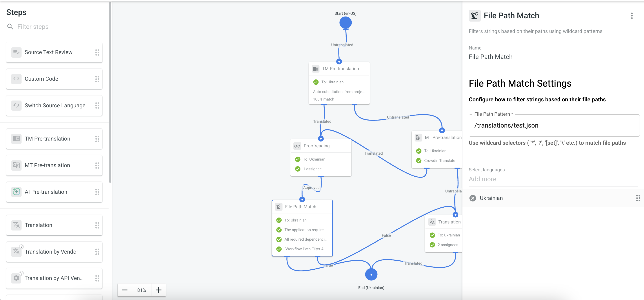Viewport: 644px width, 300px height.
Task: Remove the Ukrainian language
Action: (473, 198)
